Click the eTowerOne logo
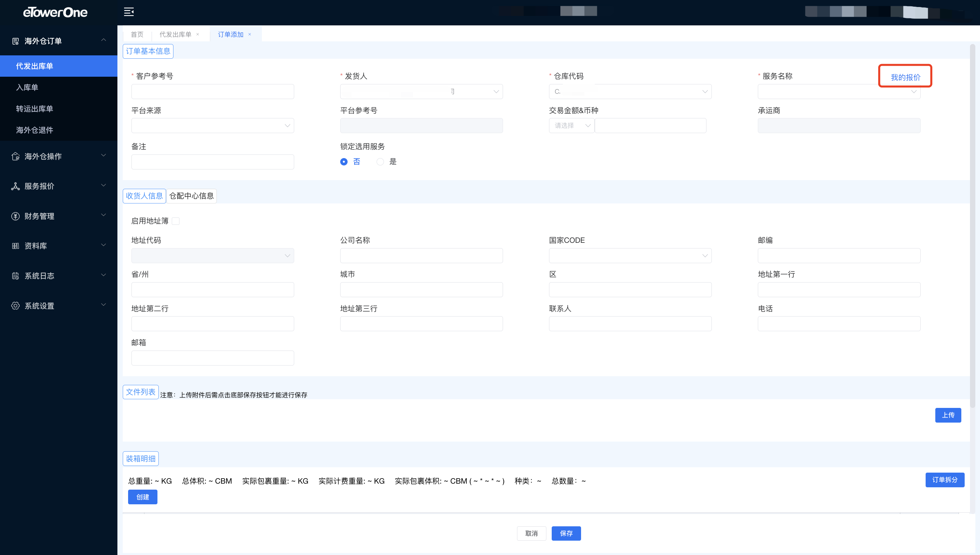Viewport: 980px width, 555px height. coord(55,12)
